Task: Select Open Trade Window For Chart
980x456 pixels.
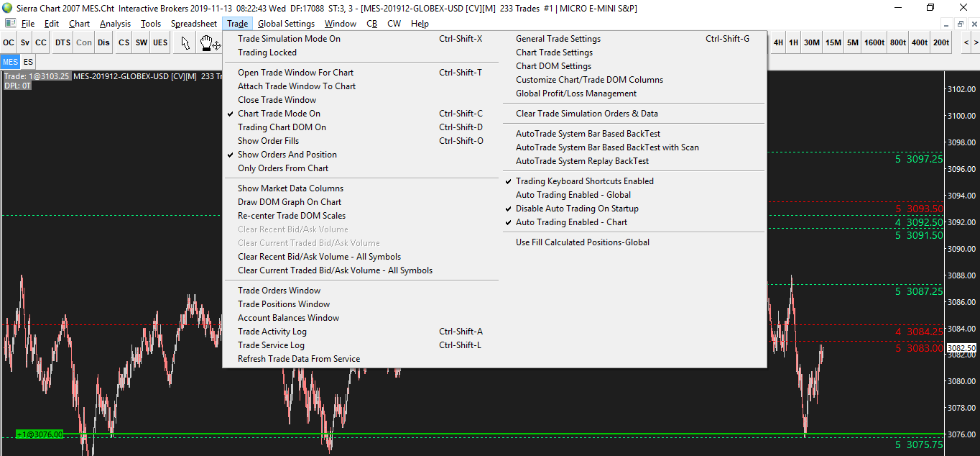Action: coord(360,73)
